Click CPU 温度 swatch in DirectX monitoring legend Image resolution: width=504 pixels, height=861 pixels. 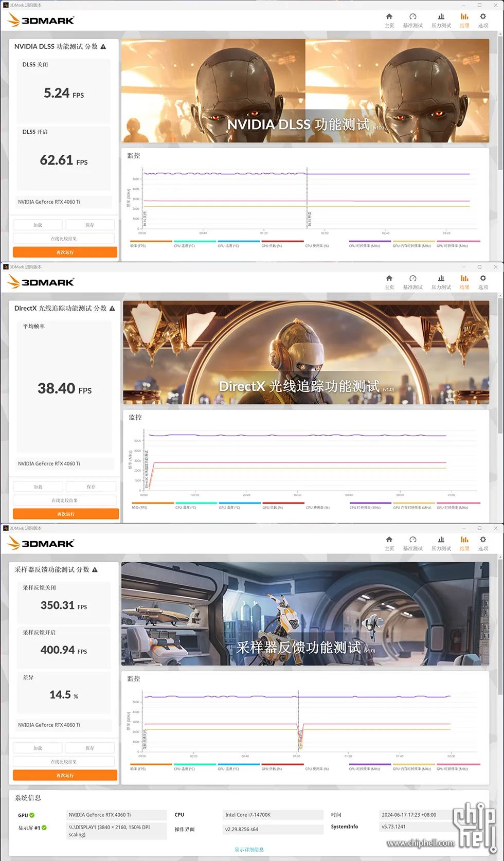[196, 503]
